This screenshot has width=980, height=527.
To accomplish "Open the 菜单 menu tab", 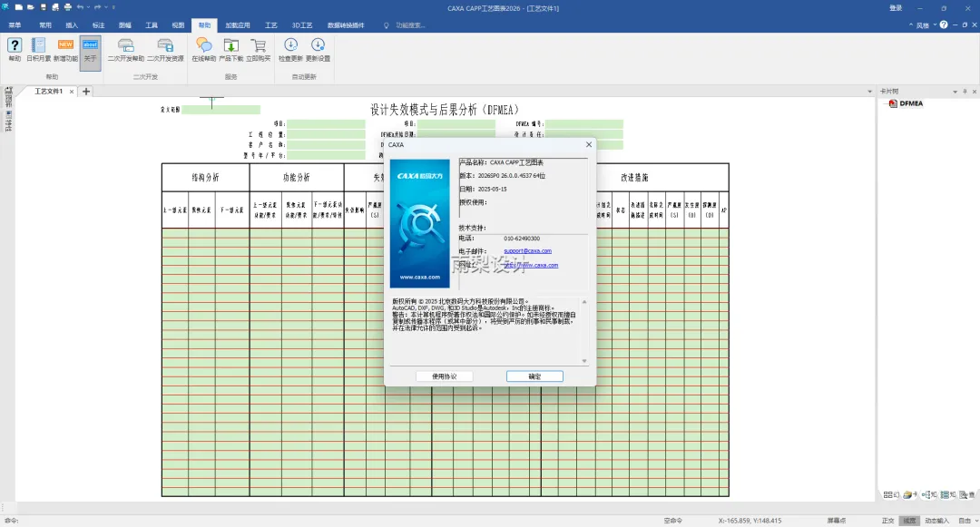I will [15, 25].
